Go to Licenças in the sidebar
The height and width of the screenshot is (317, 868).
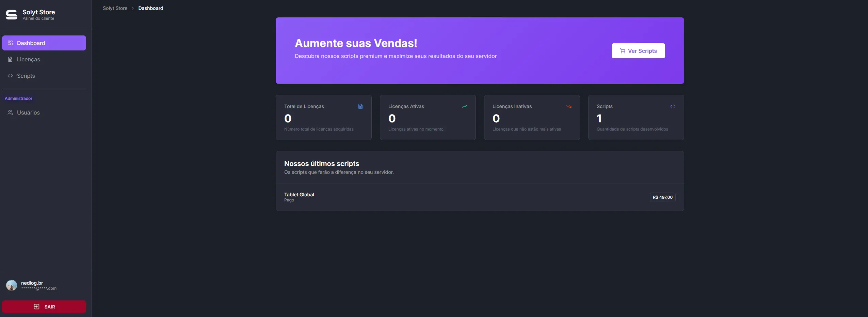[x=44, y=59]
